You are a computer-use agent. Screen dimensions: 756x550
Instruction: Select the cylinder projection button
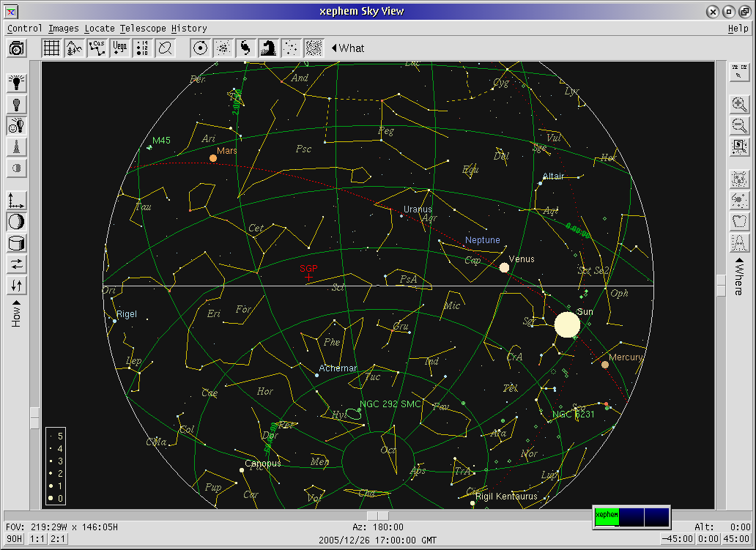17,243
